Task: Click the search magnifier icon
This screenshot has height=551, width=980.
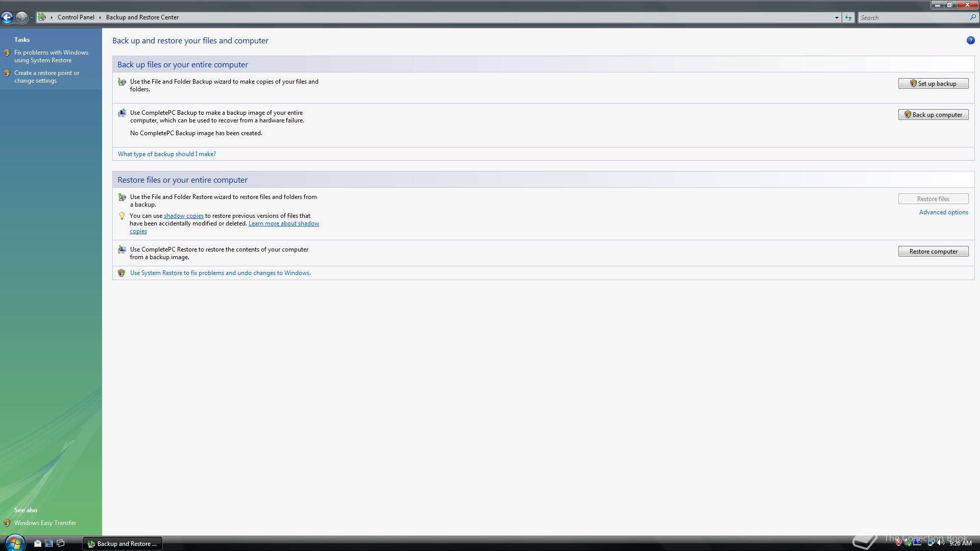Action: coord(972,17)
